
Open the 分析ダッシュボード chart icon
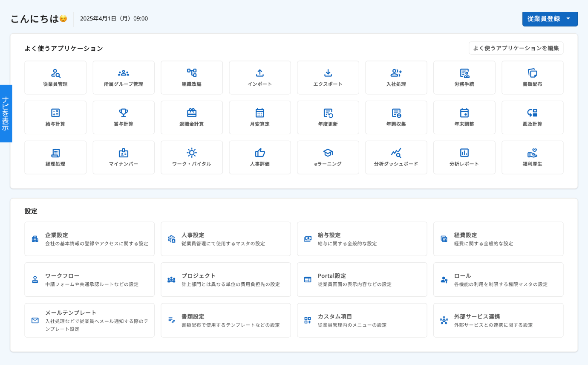click(x=396, y=153)
